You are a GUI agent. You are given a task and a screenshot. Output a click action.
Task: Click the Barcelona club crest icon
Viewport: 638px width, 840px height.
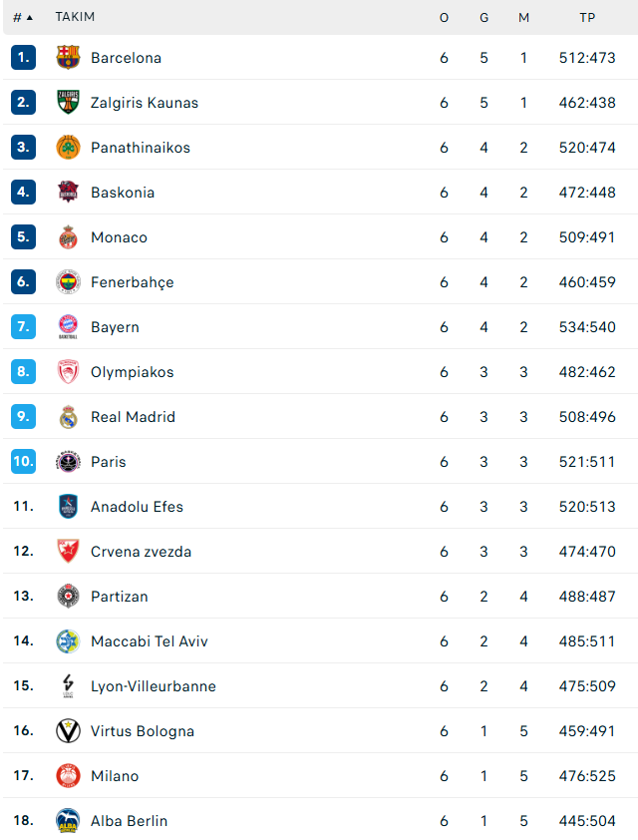[x=68, y=58]
